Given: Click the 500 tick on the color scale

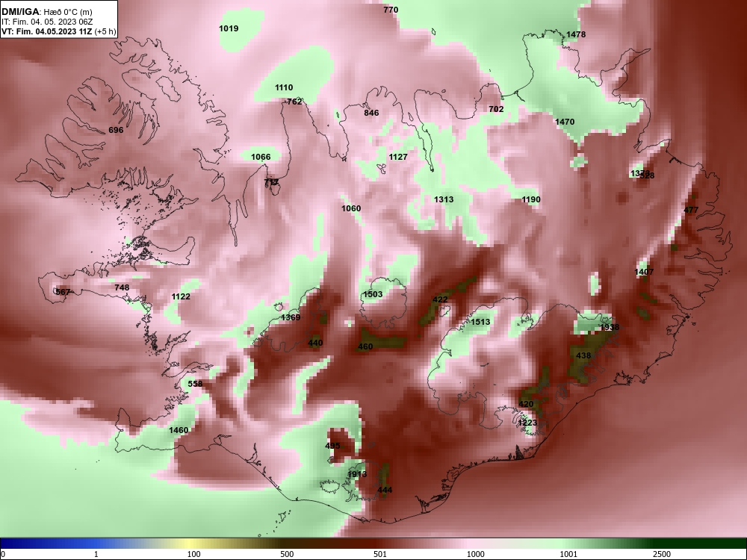Looking at the screenshot, I should coord(287,554).
